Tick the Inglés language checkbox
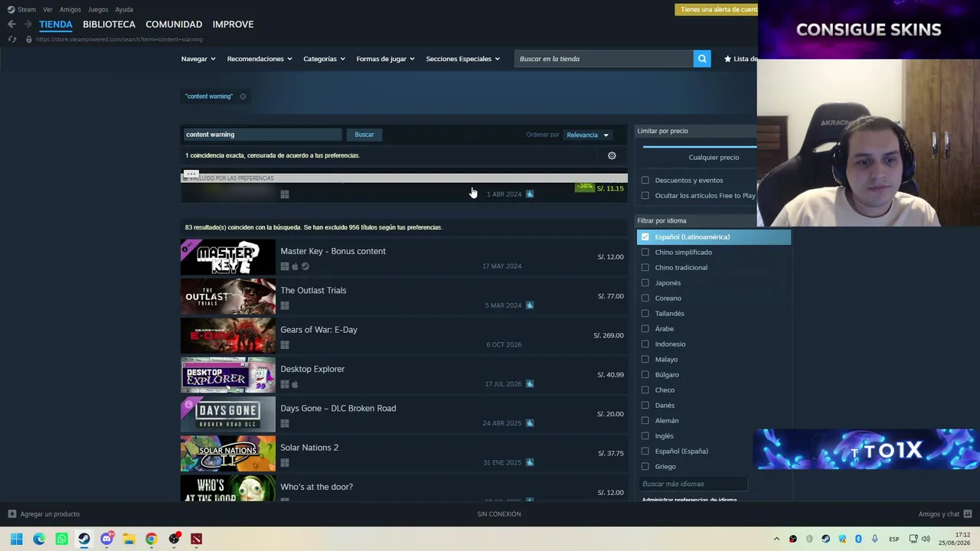 [645, 436]
